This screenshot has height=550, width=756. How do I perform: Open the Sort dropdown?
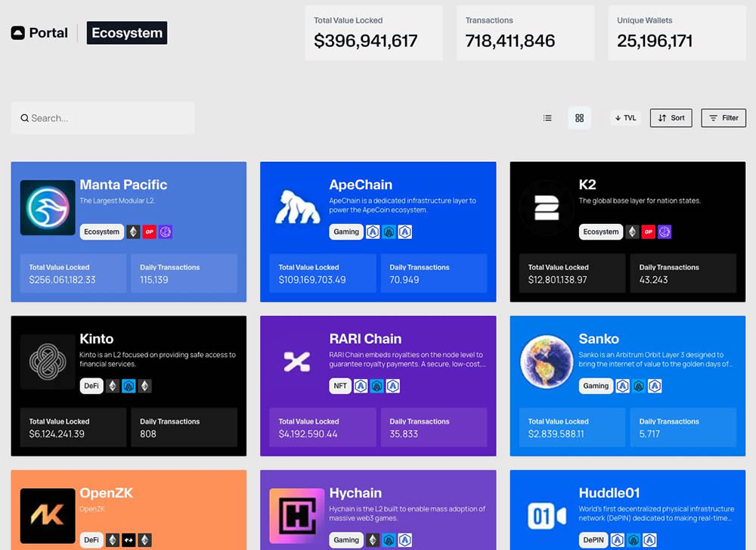671,118
